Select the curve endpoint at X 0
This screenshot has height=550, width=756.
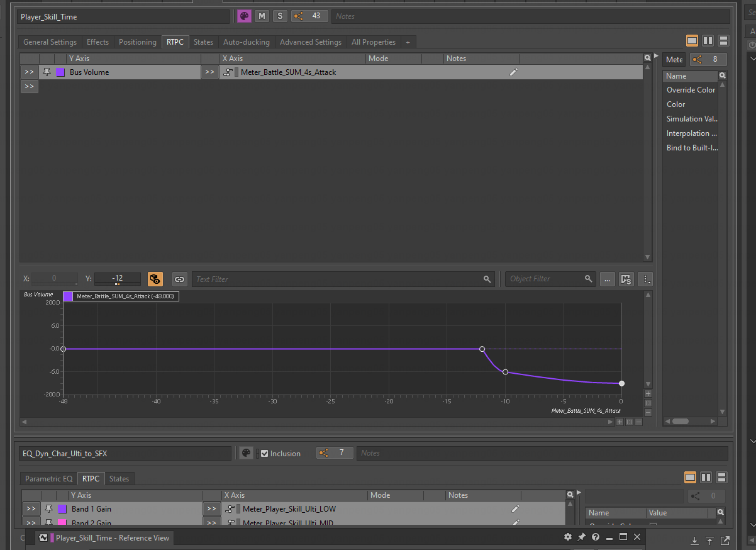[x=621, y=383]
